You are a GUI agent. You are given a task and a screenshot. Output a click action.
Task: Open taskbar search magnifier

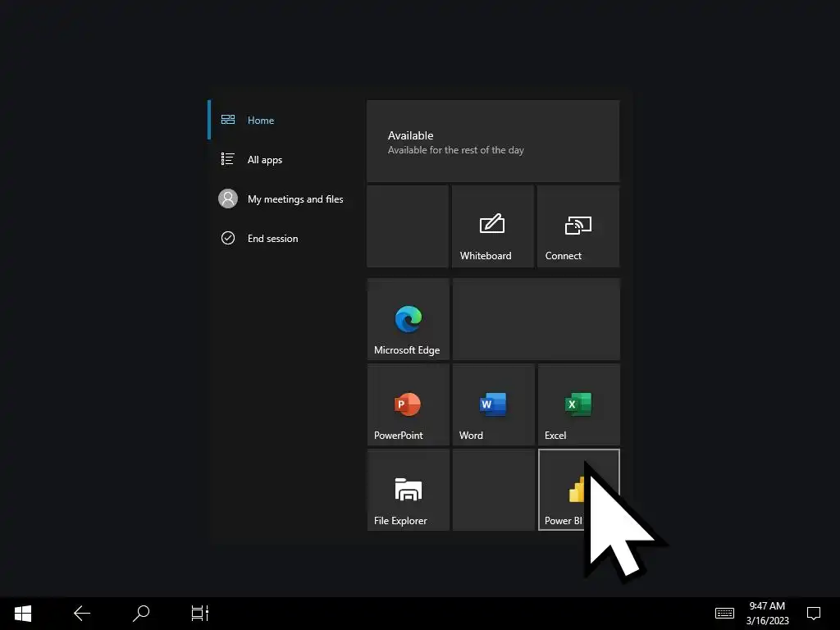click(x=141, y=614)
